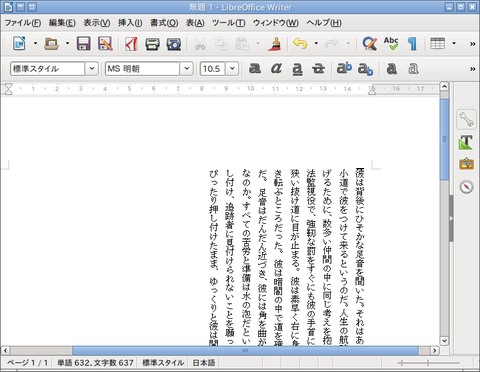Click the horizontal scrollbar left arrow
Viewport: 480px width, 372px height.
coord(5,350)
